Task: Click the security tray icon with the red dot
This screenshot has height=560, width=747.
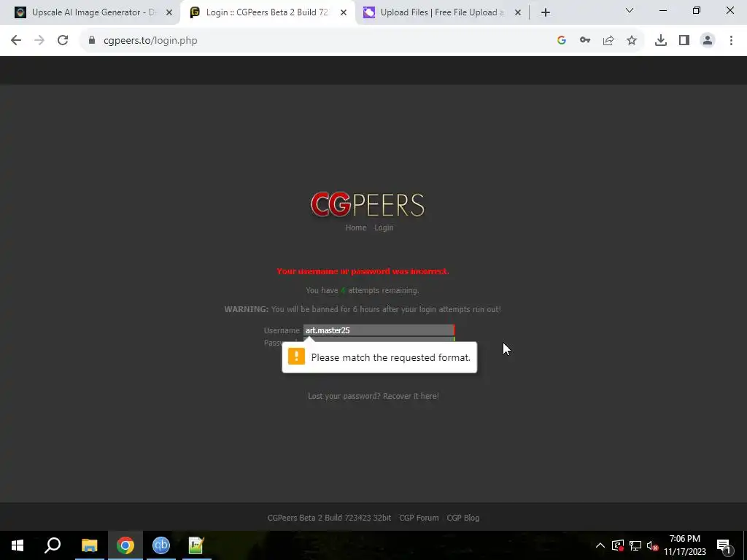Action: [x=618, y=545]
